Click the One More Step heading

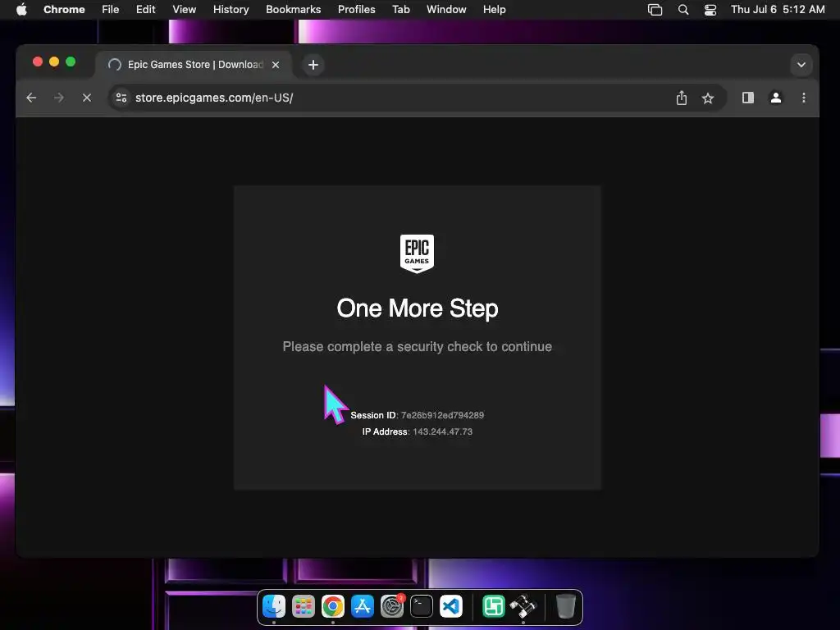pyautogui.click(x=418, y=308)
